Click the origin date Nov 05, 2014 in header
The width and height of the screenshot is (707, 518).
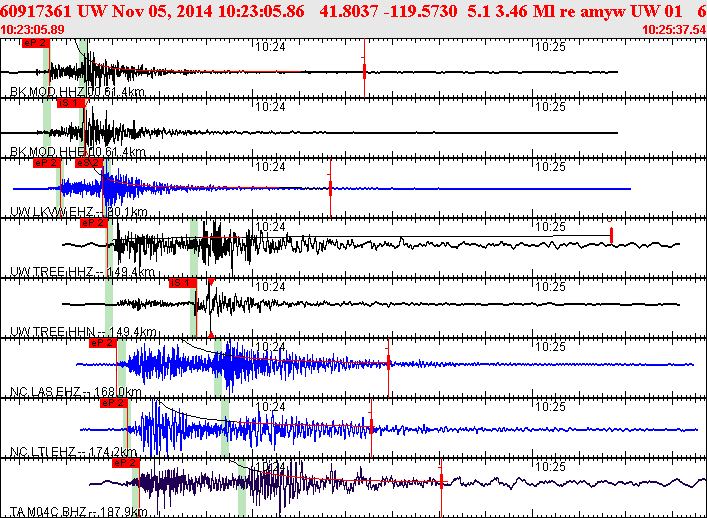(163, 11)
